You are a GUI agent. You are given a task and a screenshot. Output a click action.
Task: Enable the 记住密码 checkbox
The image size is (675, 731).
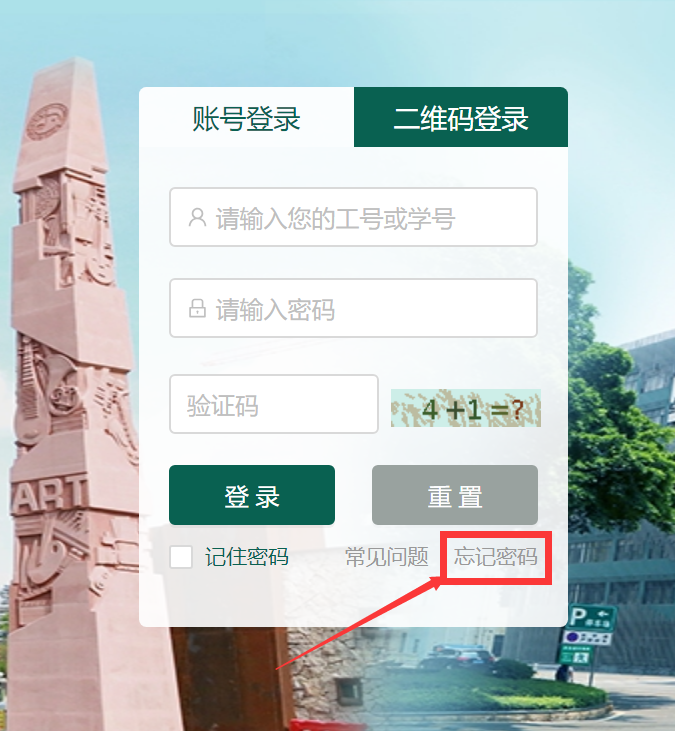point(181,557)
